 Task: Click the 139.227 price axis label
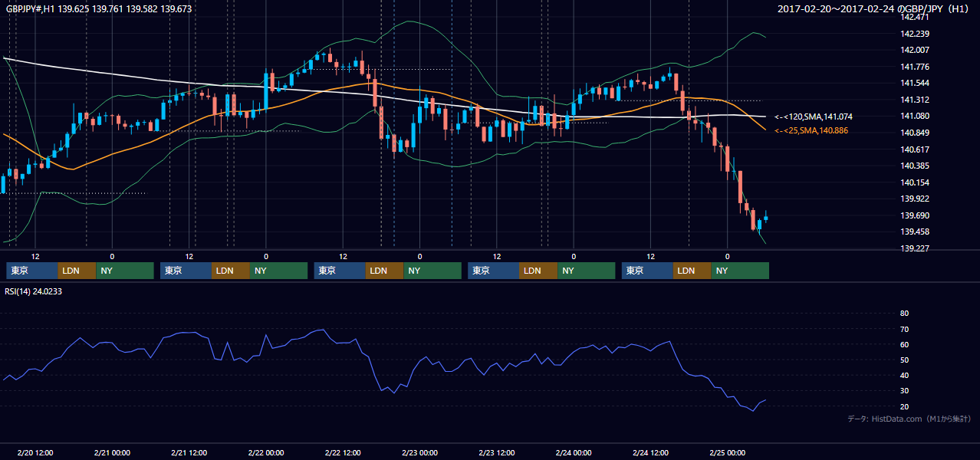point(916,248)
